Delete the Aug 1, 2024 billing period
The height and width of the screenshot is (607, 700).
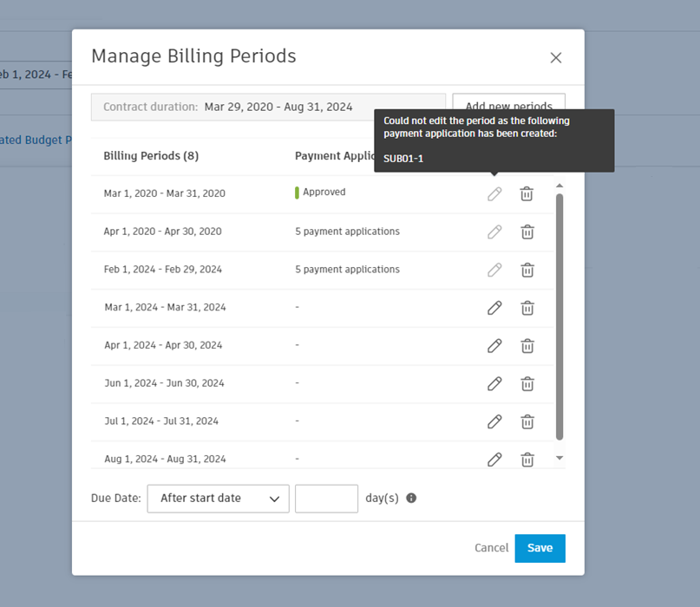tap(527, 460)
